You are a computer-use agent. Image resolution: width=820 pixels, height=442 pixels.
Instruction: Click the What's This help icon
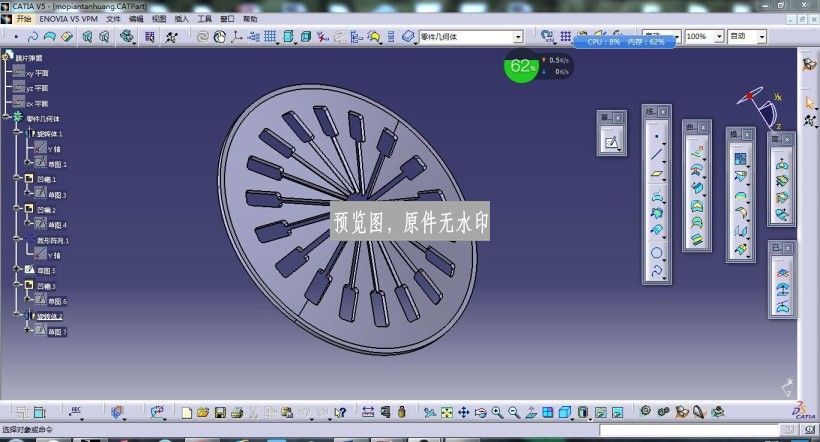(340, 413)
